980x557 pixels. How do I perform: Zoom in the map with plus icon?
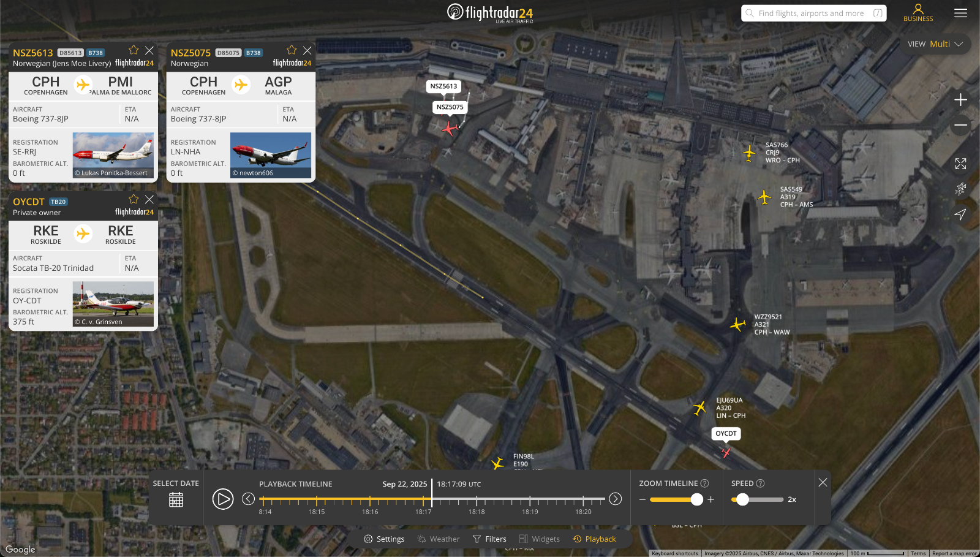(x=960, y=100)
